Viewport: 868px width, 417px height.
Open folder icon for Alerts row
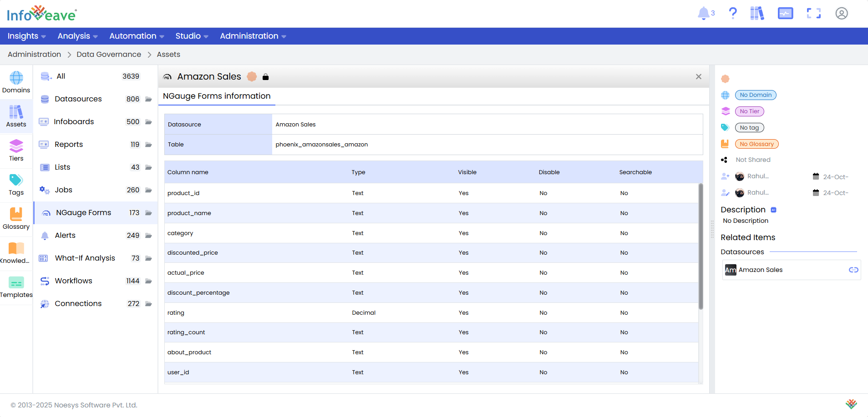click(x=148, y=236)
